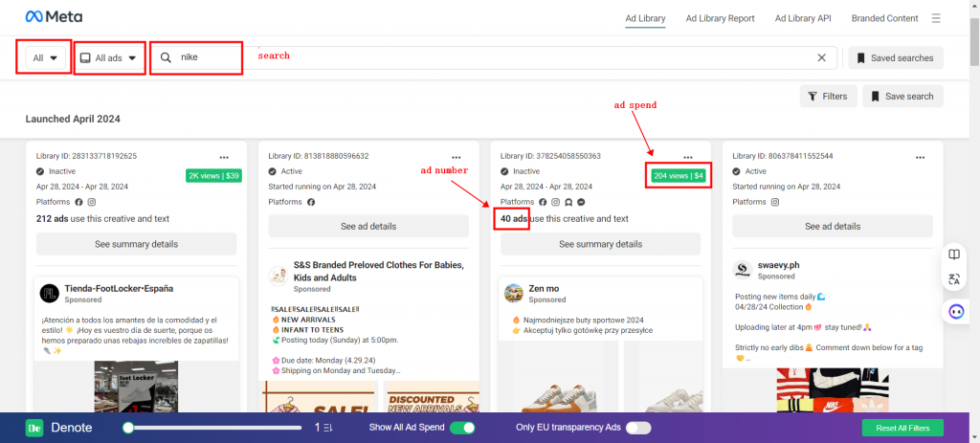Click the 'Launched April 2024' heading

pos(73,119)
